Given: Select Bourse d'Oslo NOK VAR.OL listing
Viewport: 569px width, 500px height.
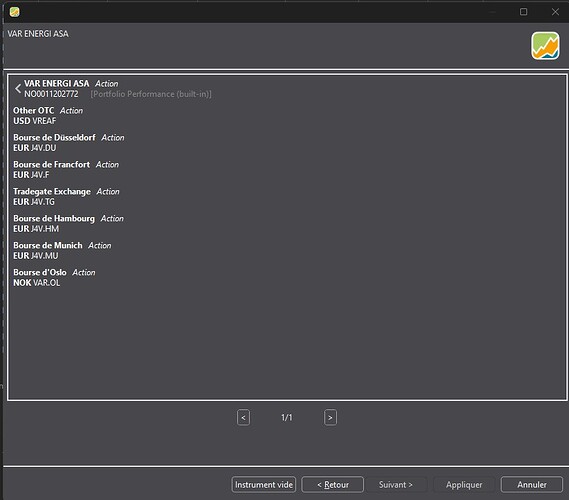Looking at the screenshot, I should click(54, 277).
